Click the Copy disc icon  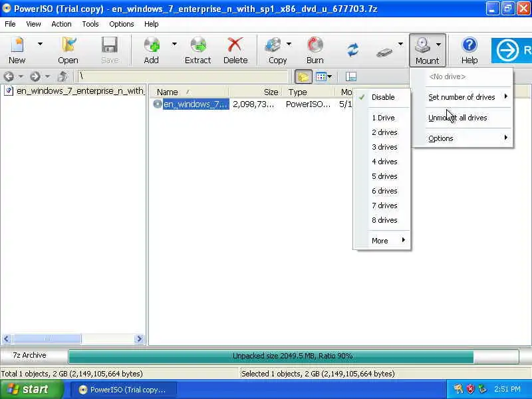[274, 45]
